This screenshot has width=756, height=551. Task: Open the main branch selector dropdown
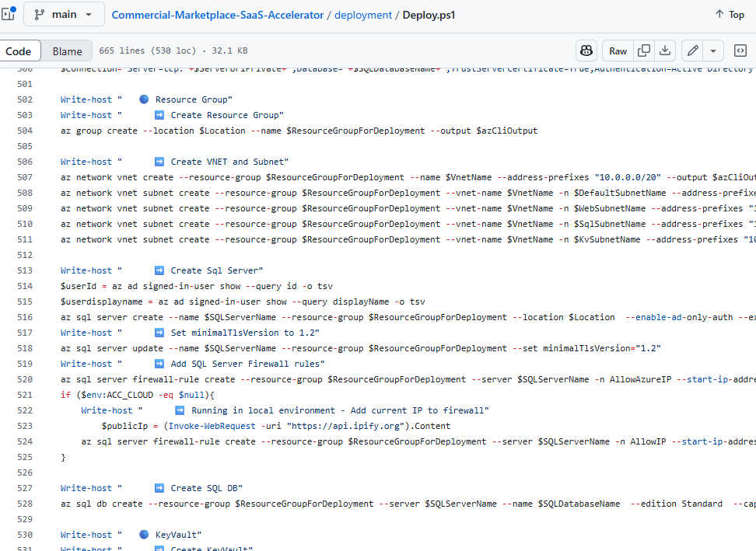[x=64, y=15]
